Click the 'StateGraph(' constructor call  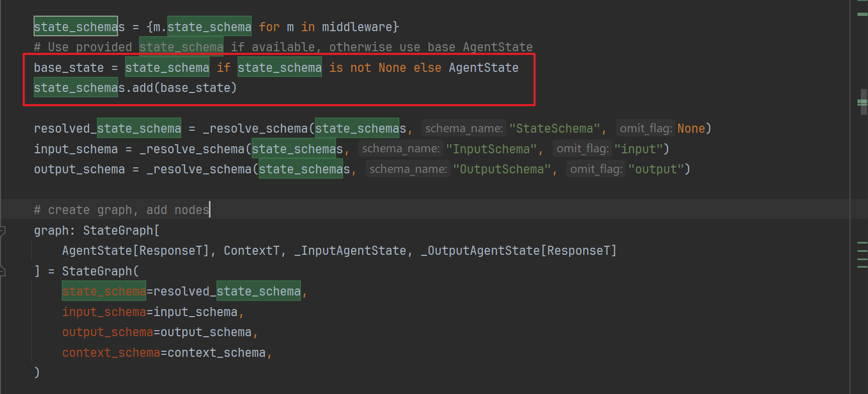(100, 271)
